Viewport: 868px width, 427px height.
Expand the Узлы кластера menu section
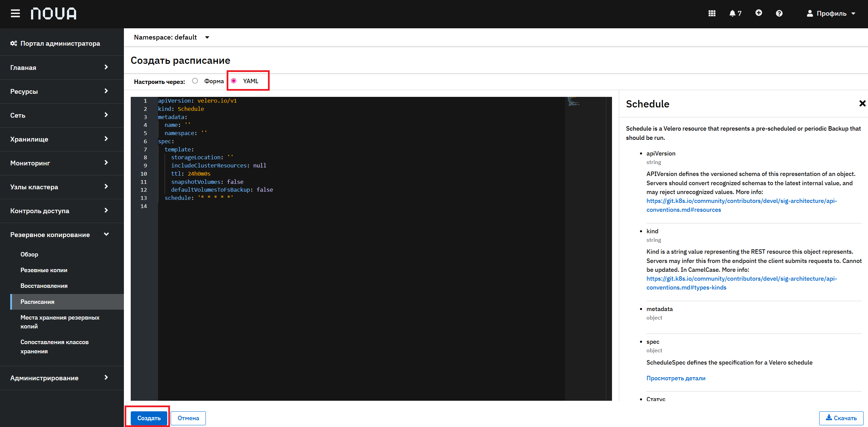pyautogui.click(x=62, y=187)
